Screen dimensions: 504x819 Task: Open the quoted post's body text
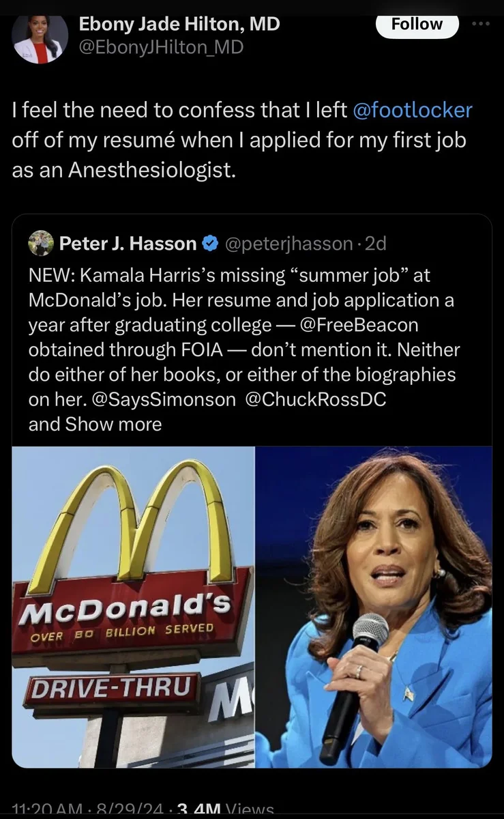point(242,337)
